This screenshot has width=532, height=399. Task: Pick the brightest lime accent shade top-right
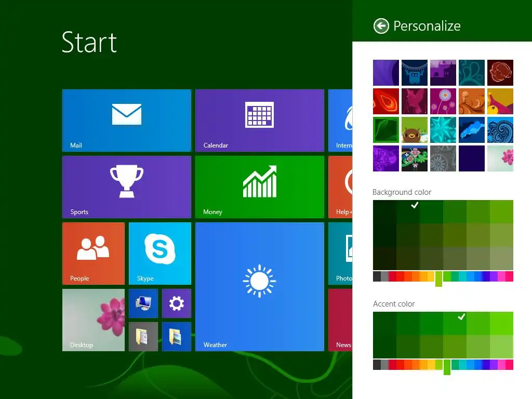(x=501, y=323)
